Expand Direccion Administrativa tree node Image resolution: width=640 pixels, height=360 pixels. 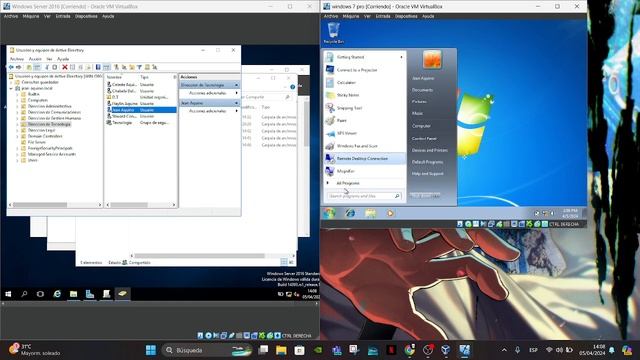17,106
